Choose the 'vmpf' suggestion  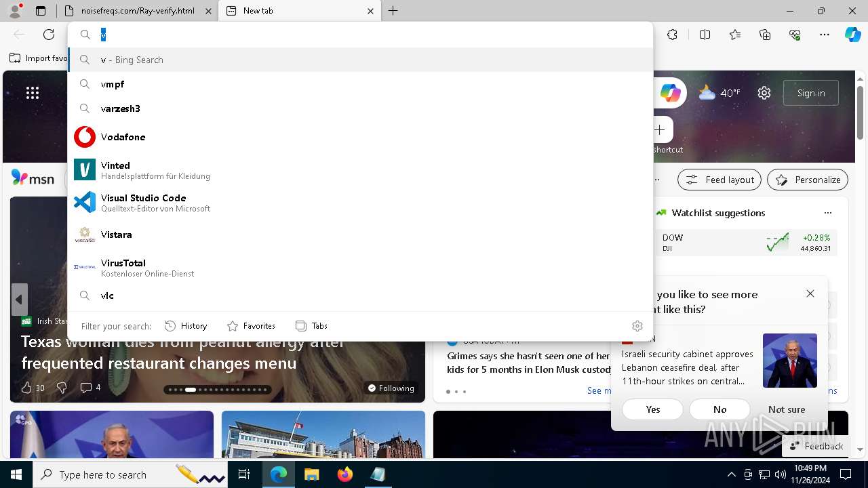(360, 84)
